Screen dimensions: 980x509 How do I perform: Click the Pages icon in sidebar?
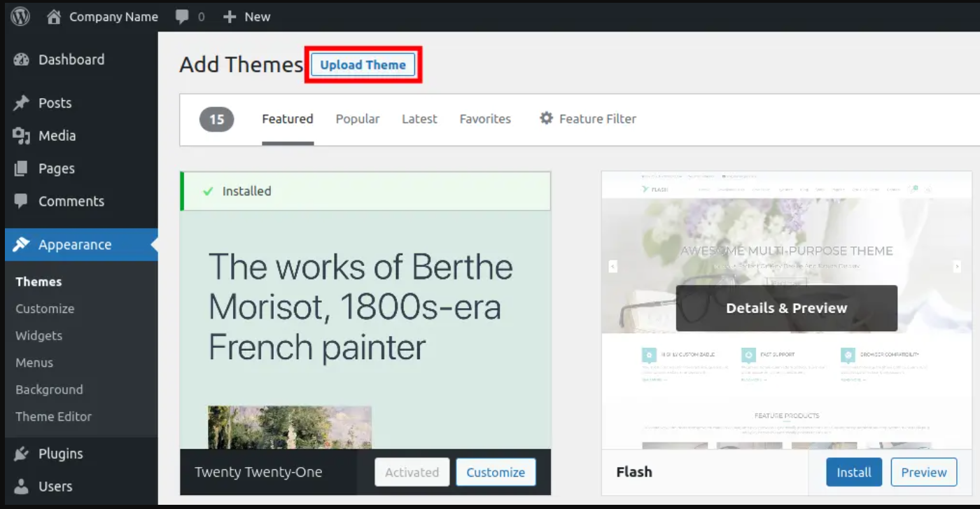point(21,169)
